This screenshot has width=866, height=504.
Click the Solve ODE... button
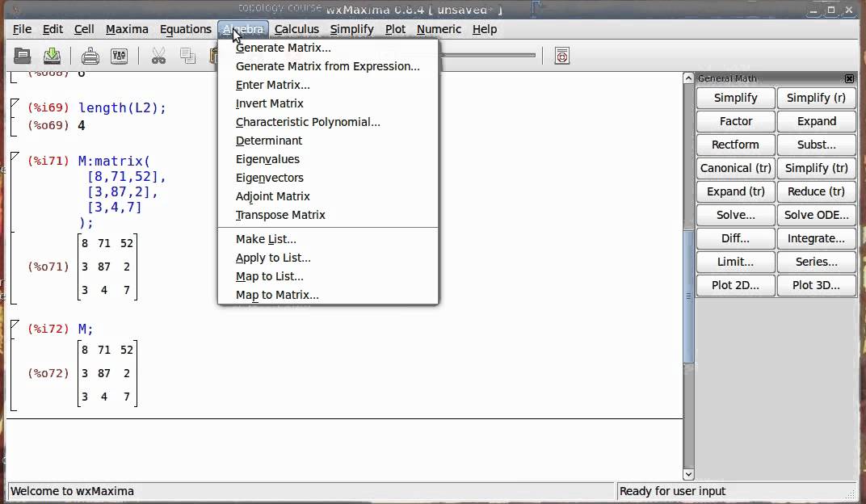tap(816, 216)
